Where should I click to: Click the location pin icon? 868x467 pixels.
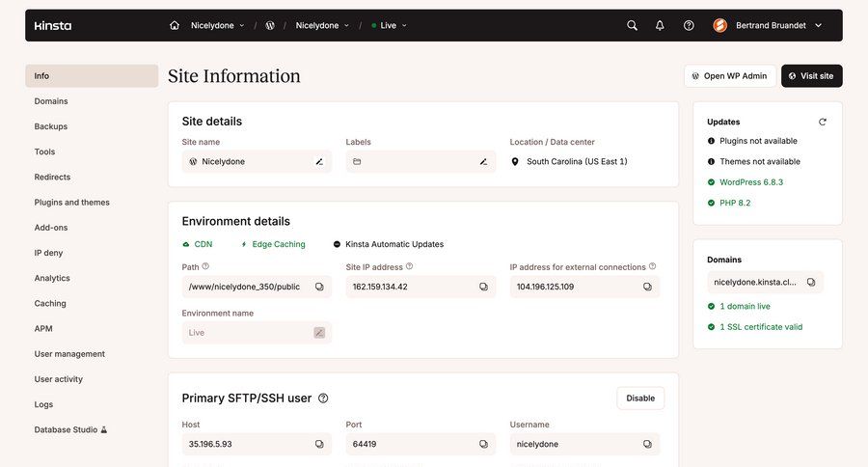point(515,162)
